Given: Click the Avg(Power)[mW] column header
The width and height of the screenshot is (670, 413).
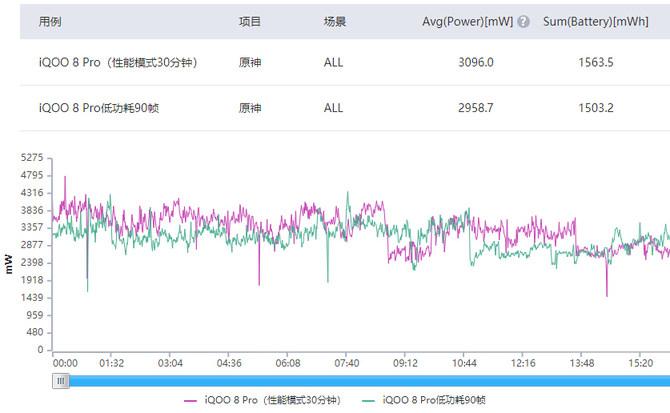Looking at the screenshot, I should point(467,21).
